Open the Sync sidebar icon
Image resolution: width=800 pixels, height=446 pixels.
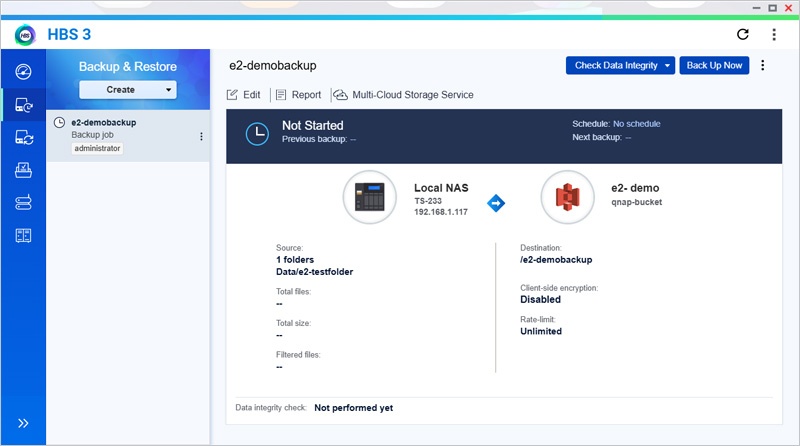24,138
